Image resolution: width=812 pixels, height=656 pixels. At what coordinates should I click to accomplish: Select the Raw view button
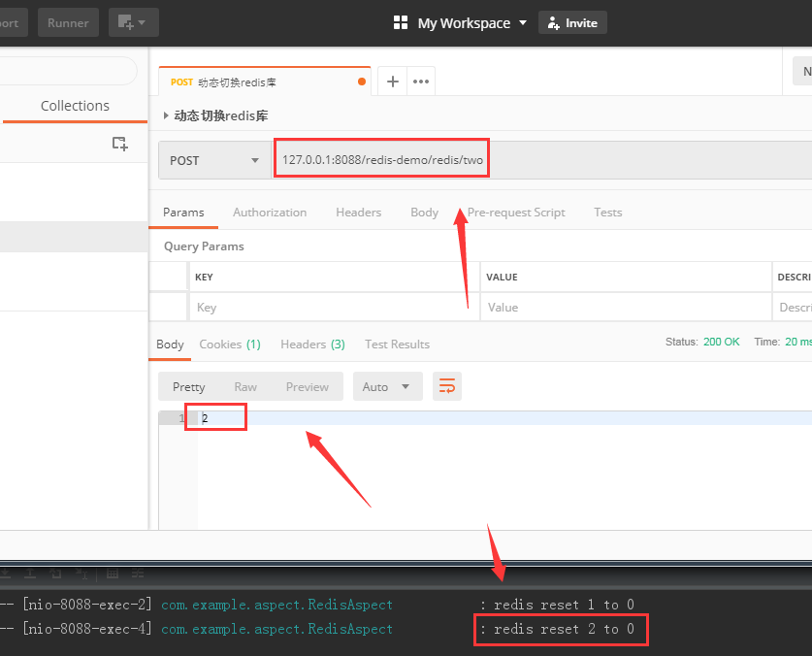[245, 386]
